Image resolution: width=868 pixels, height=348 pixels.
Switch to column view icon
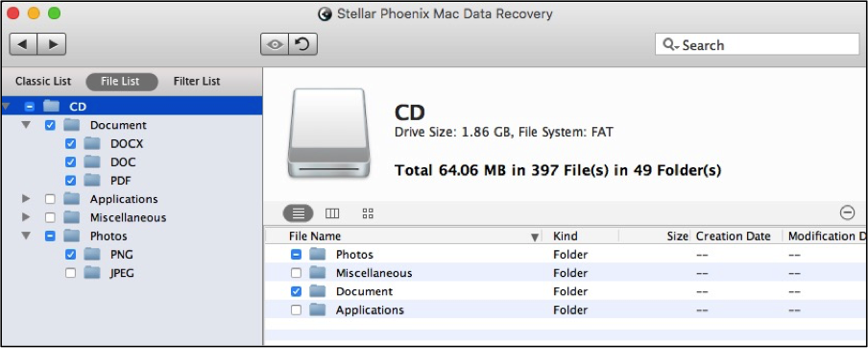point(332,213)
